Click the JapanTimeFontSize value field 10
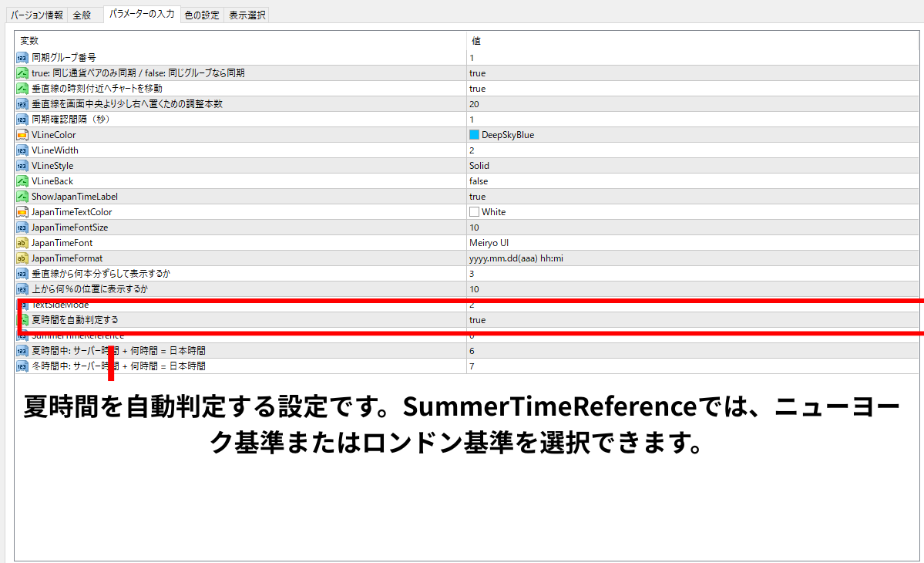This screenshot has width=924, height=563. click(474, 228)
